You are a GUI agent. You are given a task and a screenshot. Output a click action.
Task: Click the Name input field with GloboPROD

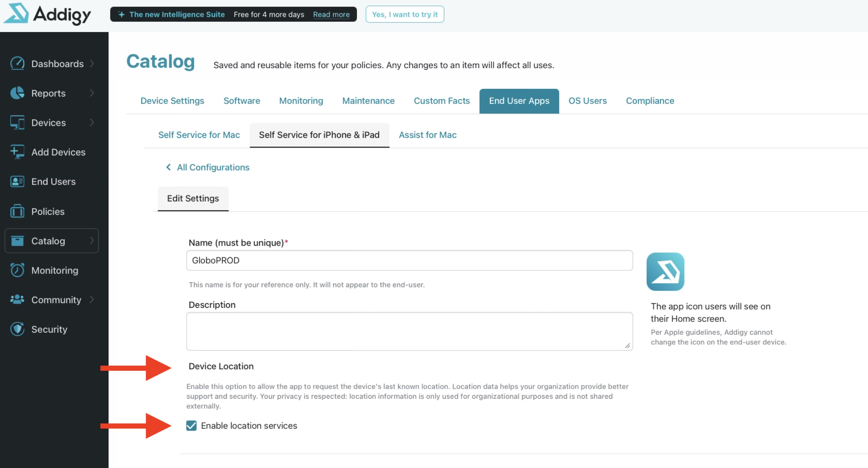[x=410, y=260]
